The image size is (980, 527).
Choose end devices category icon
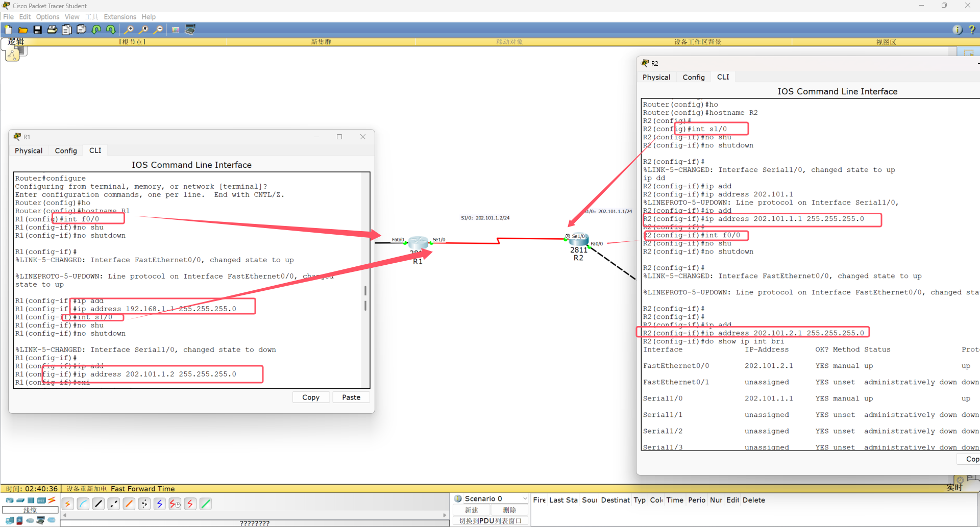click(10, 520)
